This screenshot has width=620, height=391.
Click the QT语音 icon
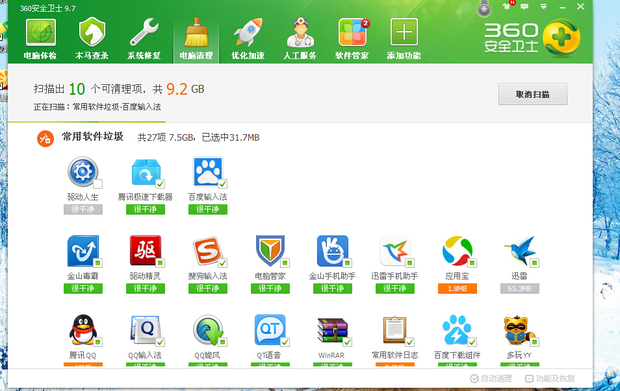(270, 330)
